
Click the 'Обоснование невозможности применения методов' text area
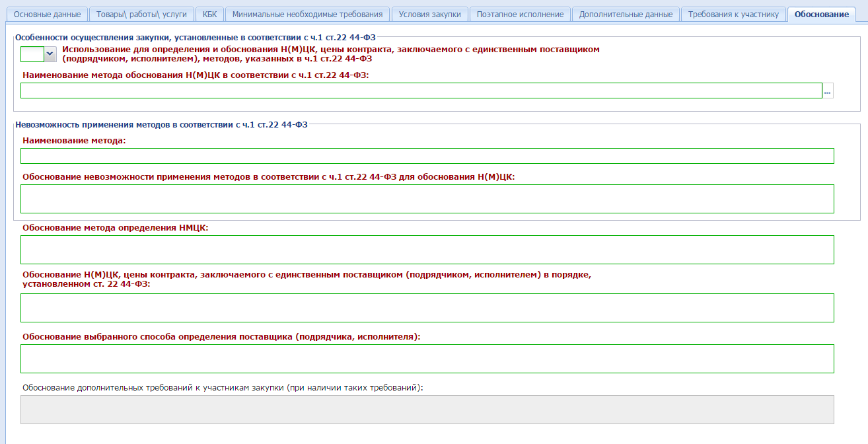[x=427, y=199]
